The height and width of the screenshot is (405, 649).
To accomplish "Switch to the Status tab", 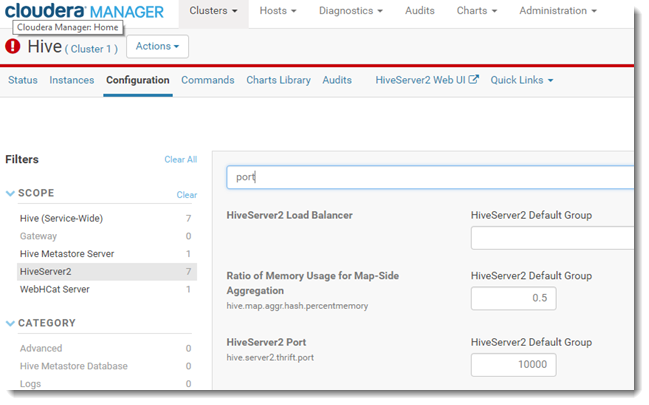I will pos(22,80).
